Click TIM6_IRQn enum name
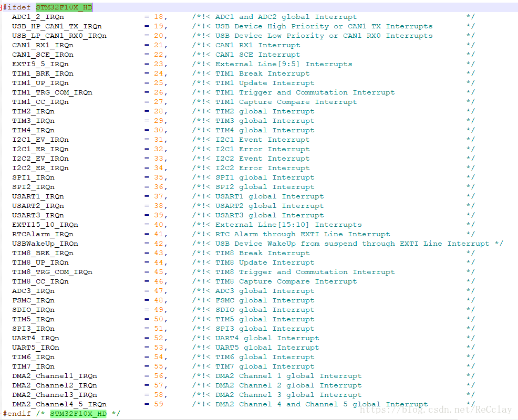This screenshot has width=518, height=420. [x=34, y=357]
